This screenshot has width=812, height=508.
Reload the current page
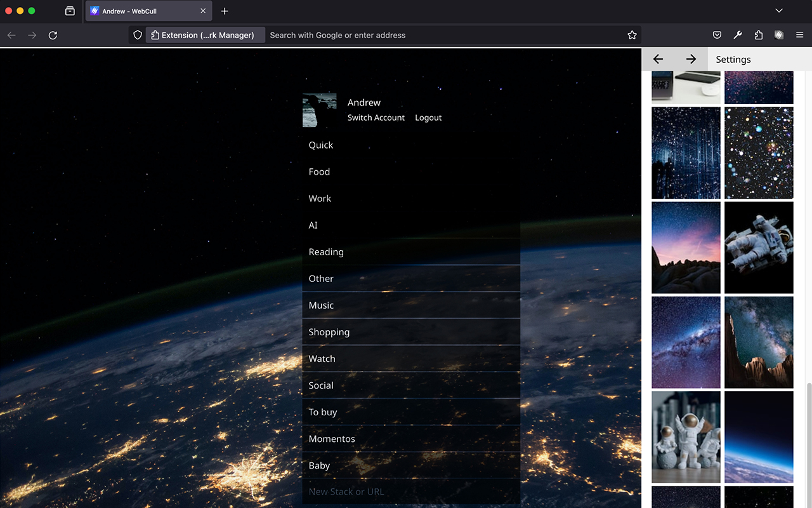pyautogui.click(x=53, y=35)
